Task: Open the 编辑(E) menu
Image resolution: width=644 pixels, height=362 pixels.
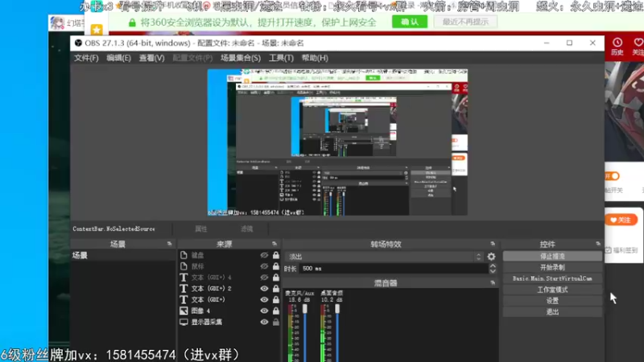Action: 118,58
